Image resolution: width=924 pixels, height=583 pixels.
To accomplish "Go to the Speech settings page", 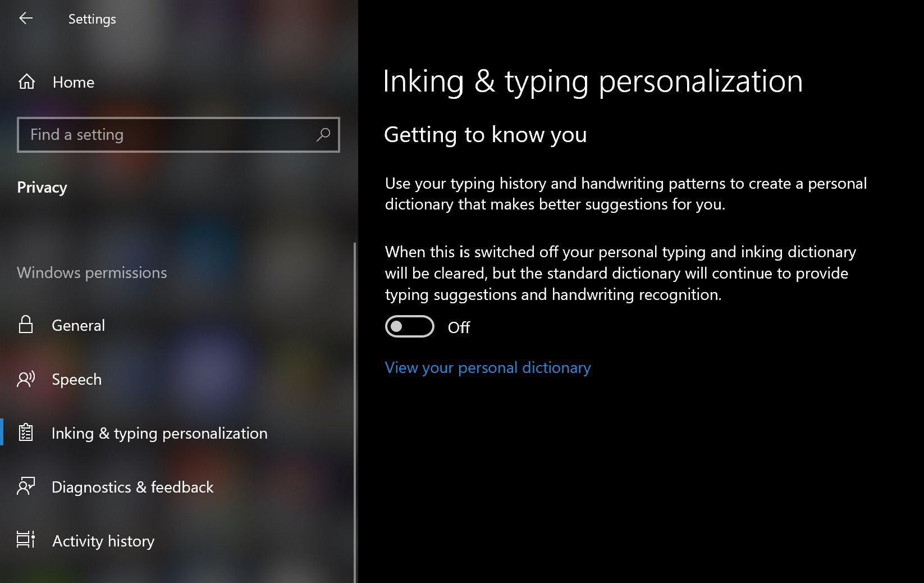I will 76,380.
